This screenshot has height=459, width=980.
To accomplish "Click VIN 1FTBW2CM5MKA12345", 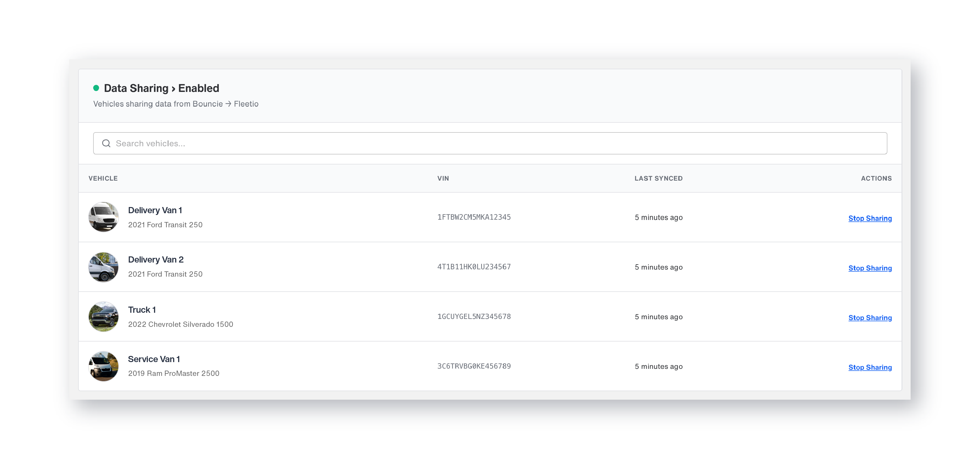I will [x=474, y=217].
